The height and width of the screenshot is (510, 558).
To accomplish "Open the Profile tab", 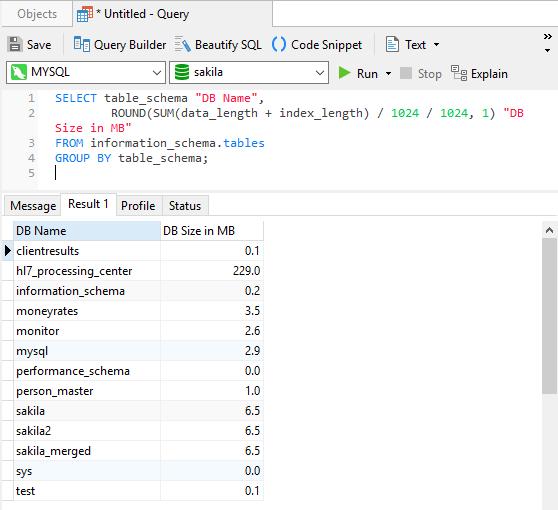I will coord(138,206).
